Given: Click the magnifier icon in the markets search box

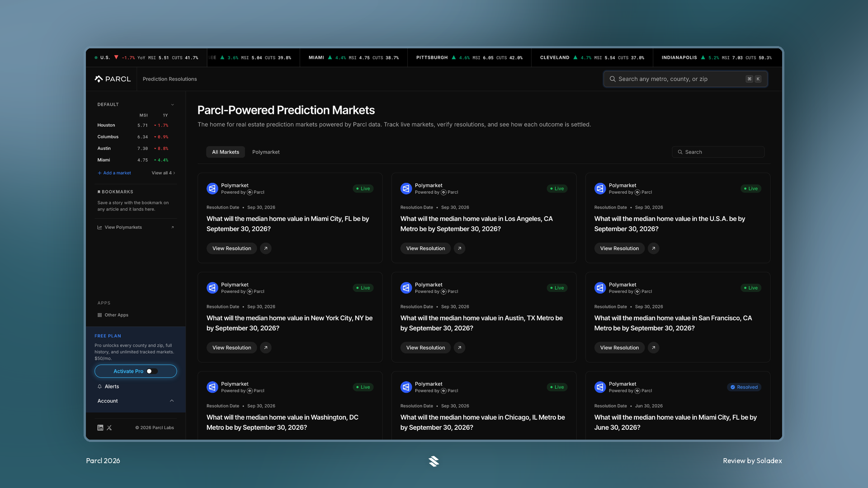Looking at the screenshot, I should click(680, 152).
